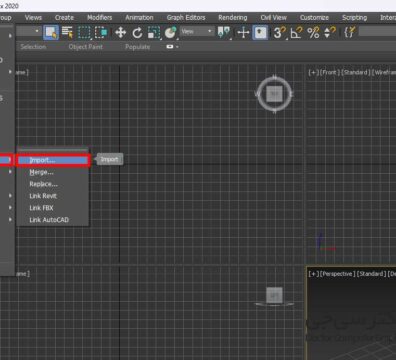Screen dimensions: 396x360
Task: Choose Link AutoCAD in the submenu
Action: click(x=53, y=220)
